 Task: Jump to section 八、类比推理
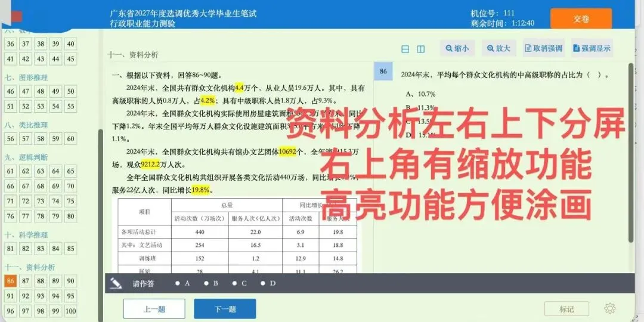point(26,125)
